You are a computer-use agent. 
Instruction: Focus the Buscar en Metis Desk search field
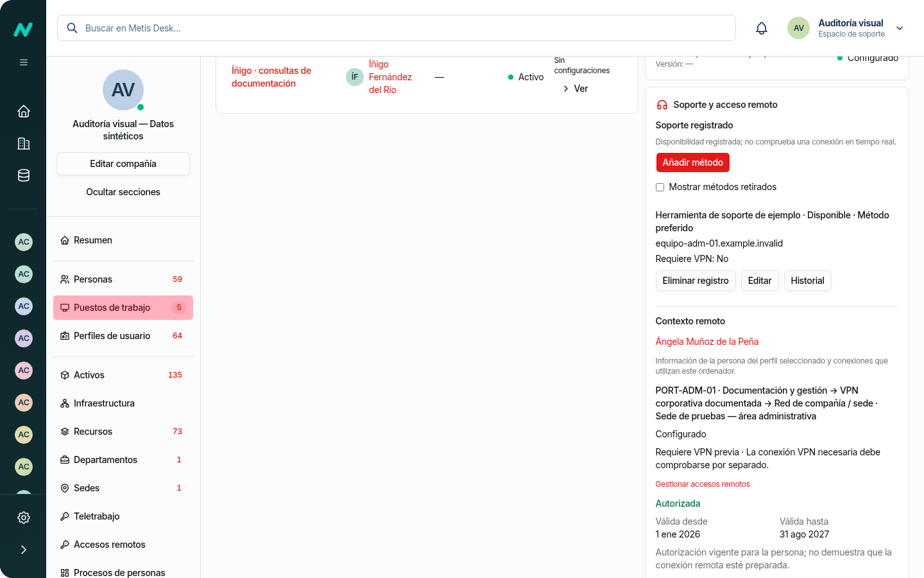point(397,28)
